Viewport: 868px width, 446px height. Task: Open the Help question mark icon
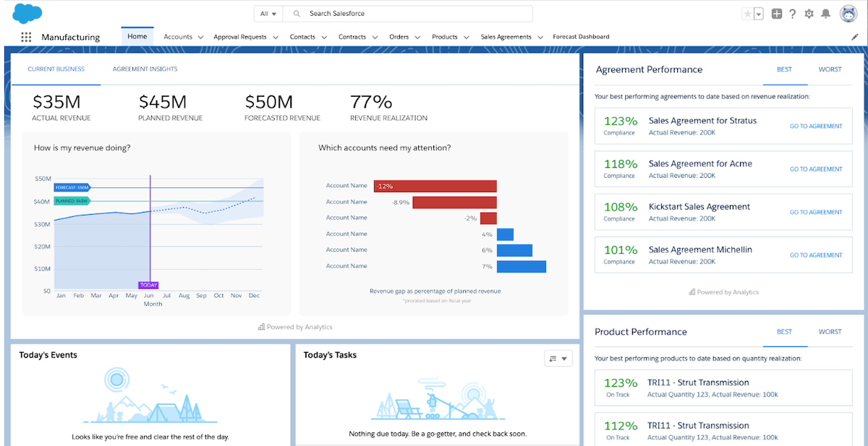tap(793, 14)
